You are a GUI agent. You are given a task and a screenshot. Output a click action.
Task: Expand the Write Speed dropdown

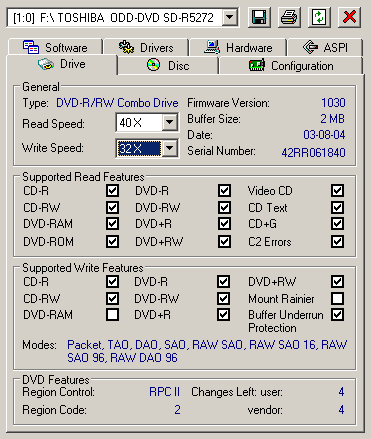pos(169,148)
